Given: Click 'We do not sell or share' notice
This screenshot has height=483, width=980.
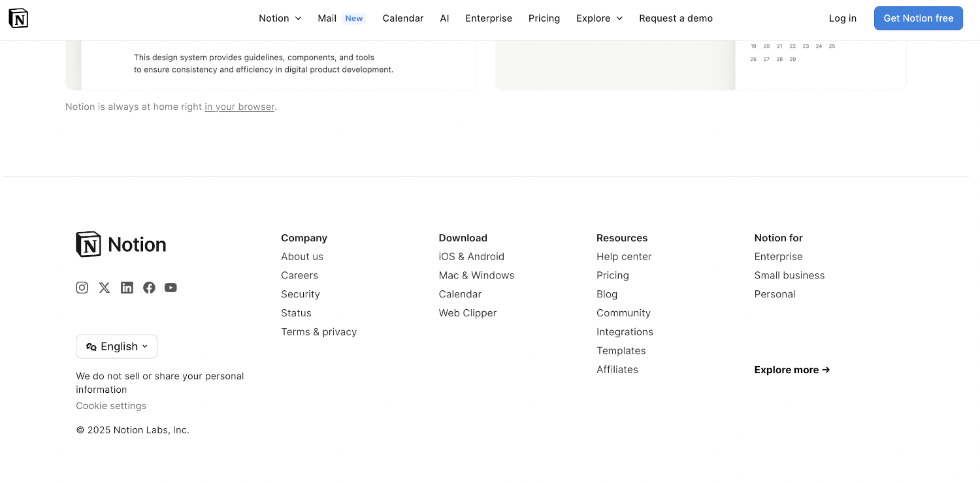Looking at the screenshot, I should [160, 383].
